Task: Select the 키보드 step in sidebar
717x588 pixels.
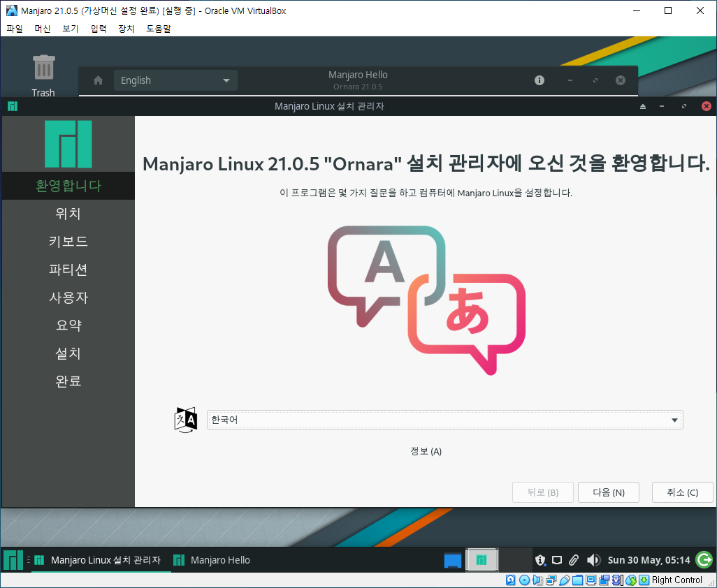Action: pos(68,241)
